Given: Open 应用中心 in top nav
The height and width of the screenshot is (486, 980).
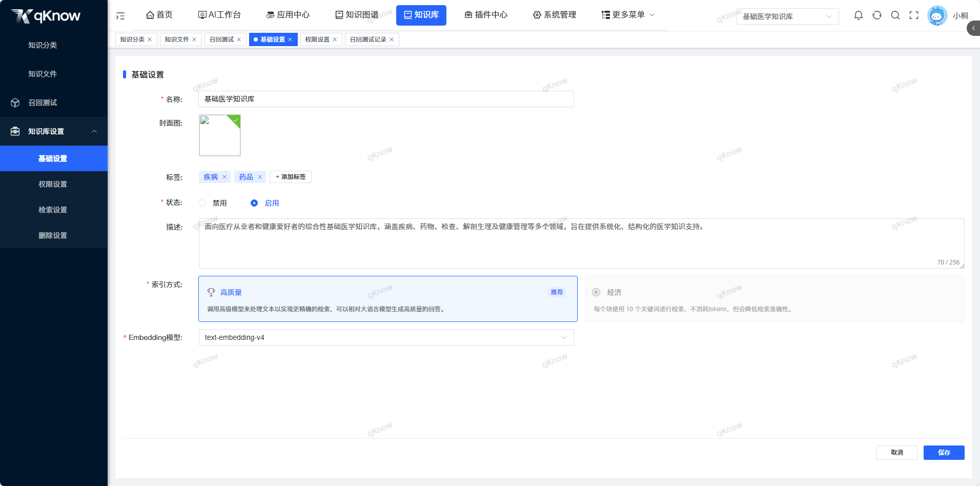Looking at the screenshot, I should 288,15.
